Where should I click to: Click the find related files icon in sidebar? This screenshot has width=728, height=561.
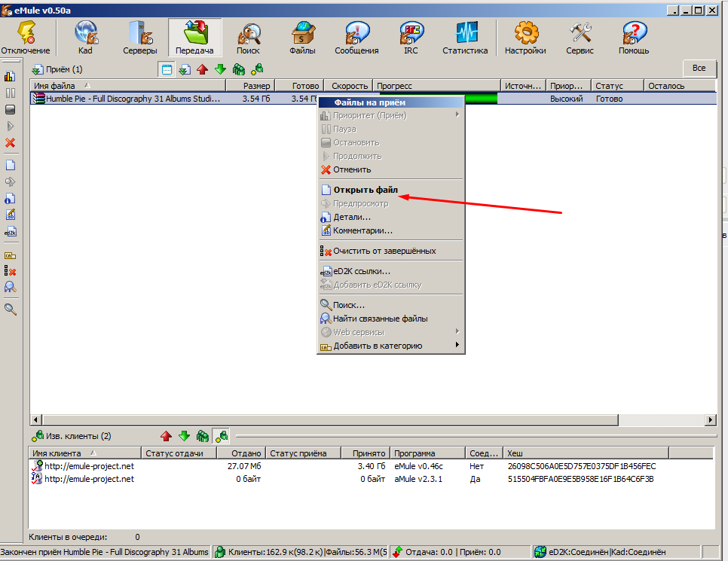10,287
